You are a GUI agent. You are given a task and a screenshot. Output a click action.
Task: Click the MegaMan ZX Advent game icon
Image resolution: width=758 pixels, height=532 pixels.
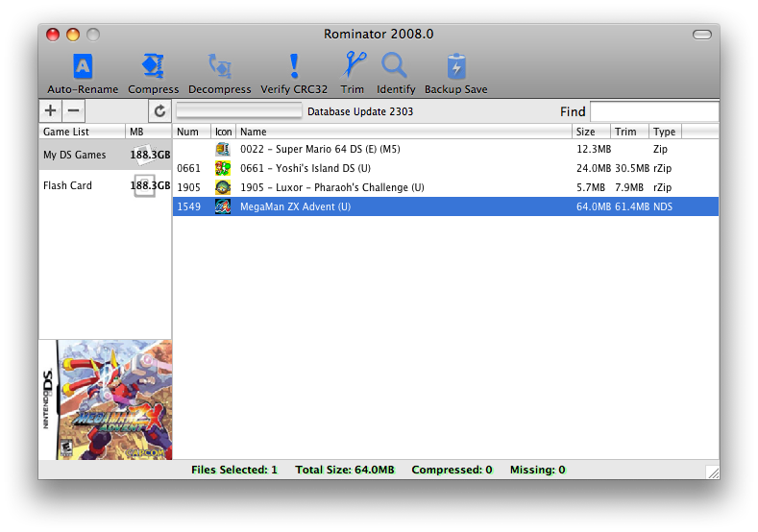tap(223, 206)
